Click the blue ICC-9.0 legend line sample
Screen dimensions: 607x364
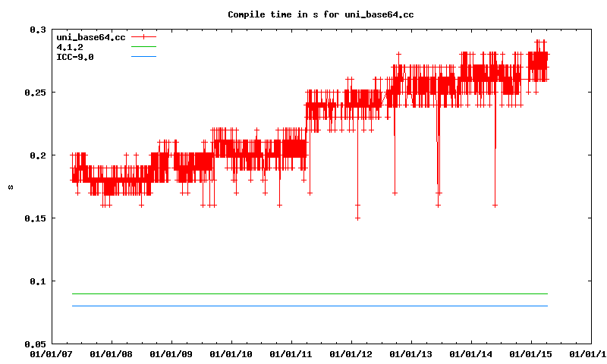click(143, 57)
